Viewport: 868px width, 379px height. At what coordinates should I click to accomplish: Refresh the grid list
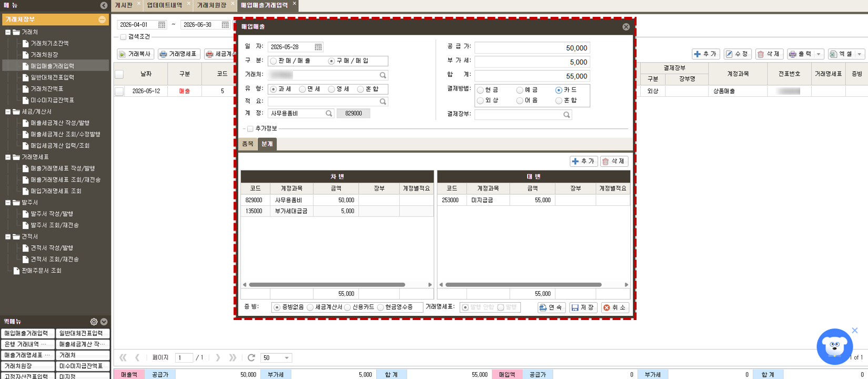click(x=251, y=357)
